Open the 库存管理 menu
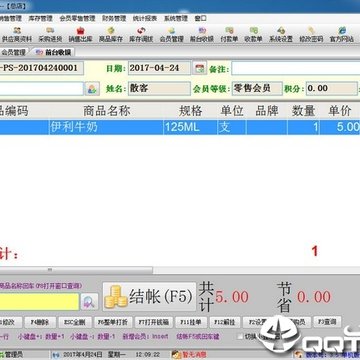 (x=41, y=18)
